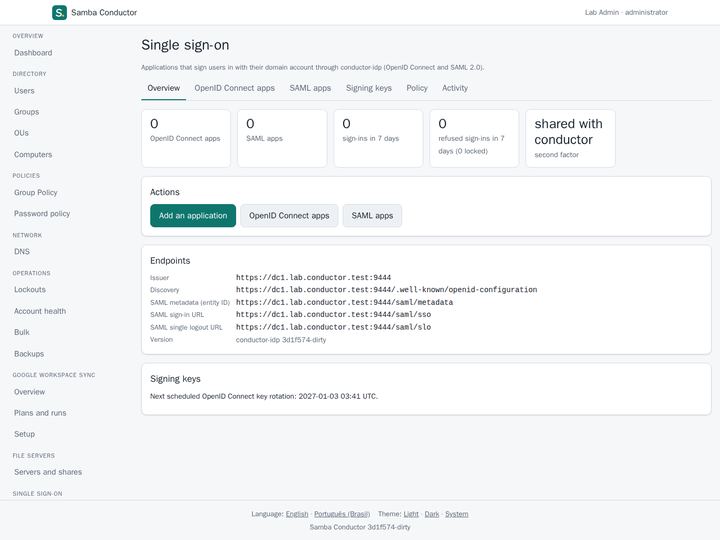Click the next scheduled key rotation text

tap(264, 396)
